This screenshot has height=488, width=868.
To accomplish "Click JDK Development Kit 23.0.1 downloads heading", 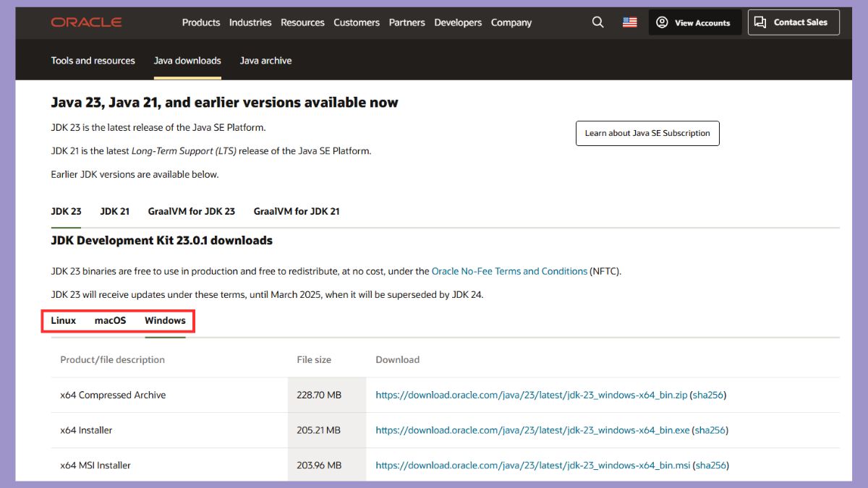I will 161,240.
